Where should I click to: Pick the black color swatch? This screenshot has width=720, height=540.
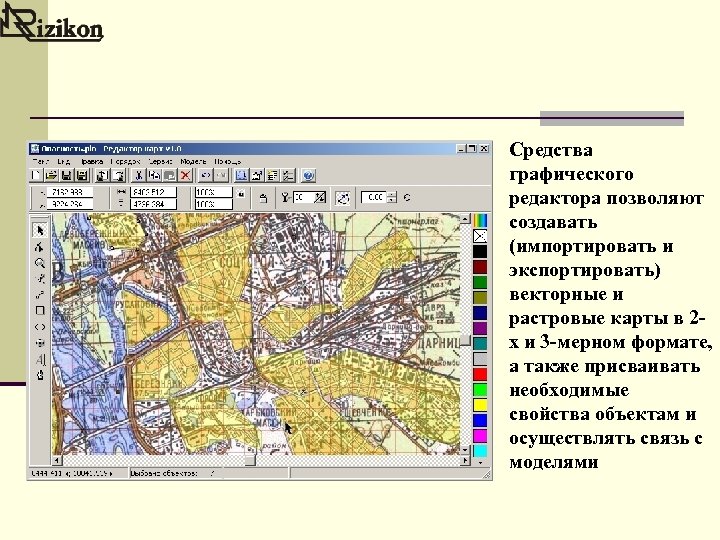[480, 252]
